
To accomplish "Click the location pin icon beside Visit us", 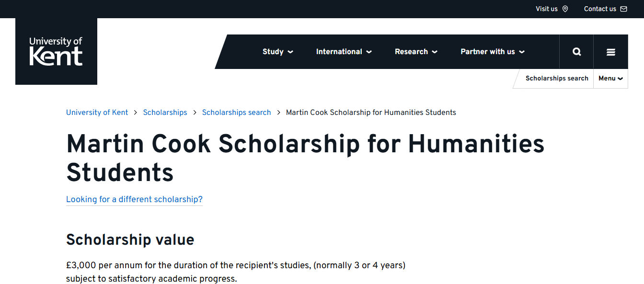I will (x=565, y=9).
